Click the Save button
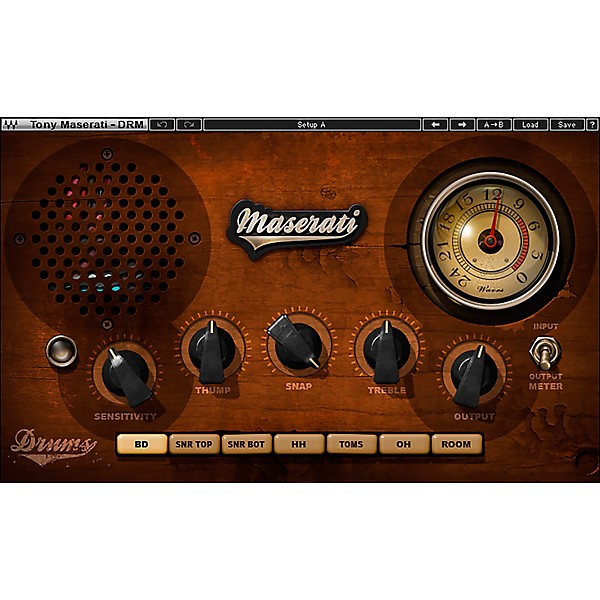Image resolution: width=600 pixels, height=600 pixels. tap(567, 125)
